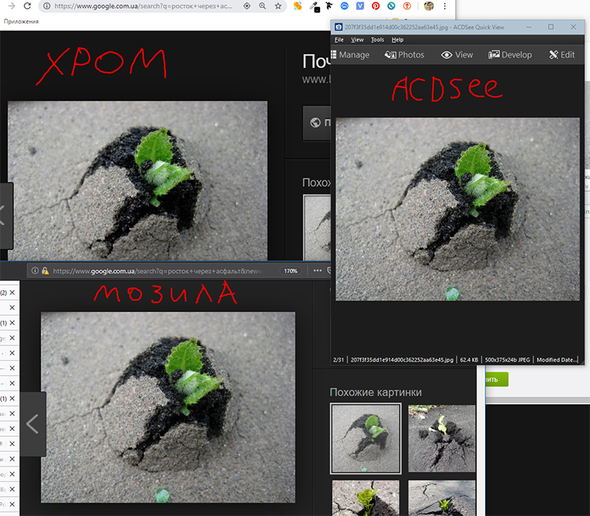Click the orange-yellow extension icon in Chrome

298,6
